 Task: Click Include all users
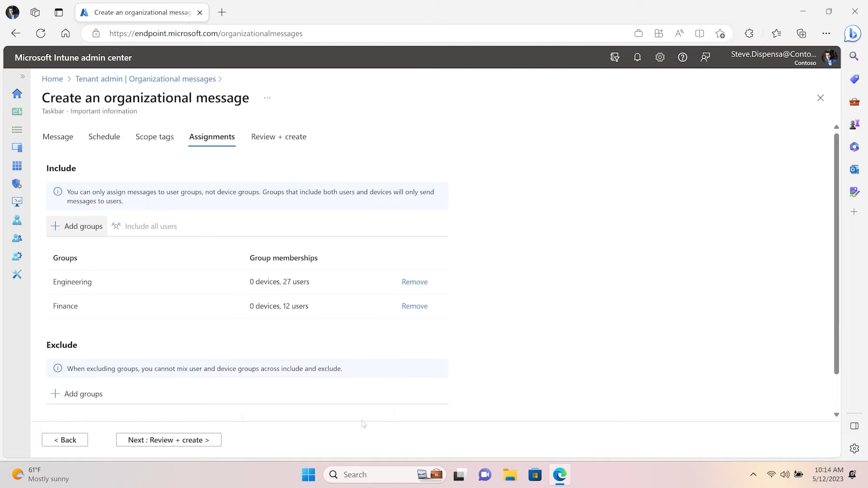point(144,226)
